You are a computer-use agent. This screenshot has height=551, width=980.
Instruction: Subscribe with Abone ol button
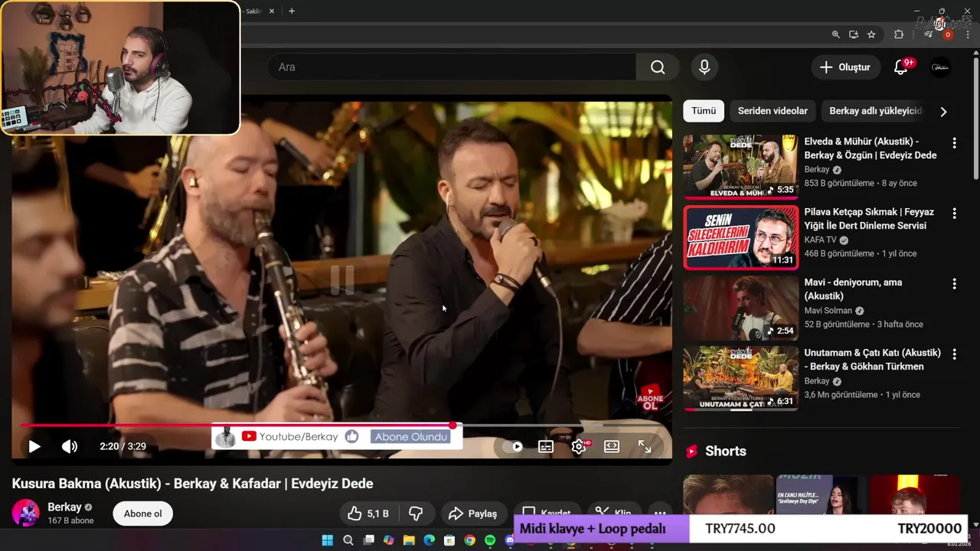coord(143,514)
